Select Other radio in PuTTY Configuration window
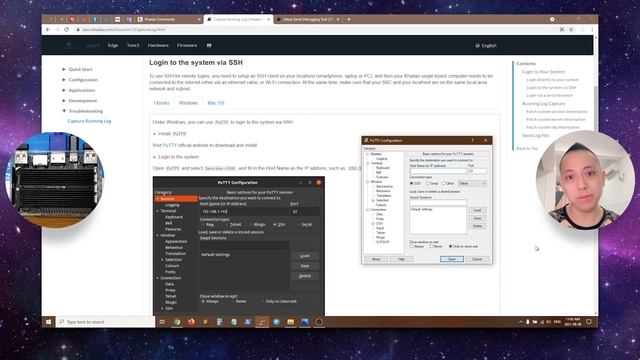 tap(444, 183)
